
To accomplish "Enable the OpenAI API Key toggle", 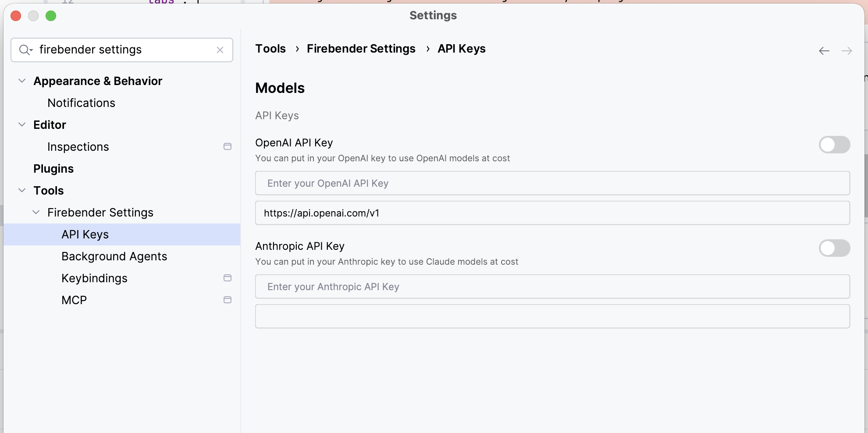I will click(x=834, y=145).
